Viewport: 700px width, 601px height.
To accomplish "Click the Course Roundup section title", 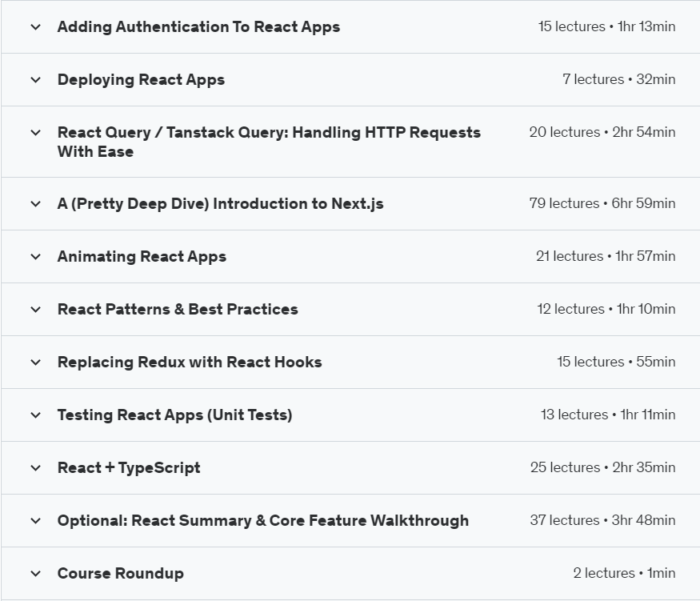I will point(120,574).
